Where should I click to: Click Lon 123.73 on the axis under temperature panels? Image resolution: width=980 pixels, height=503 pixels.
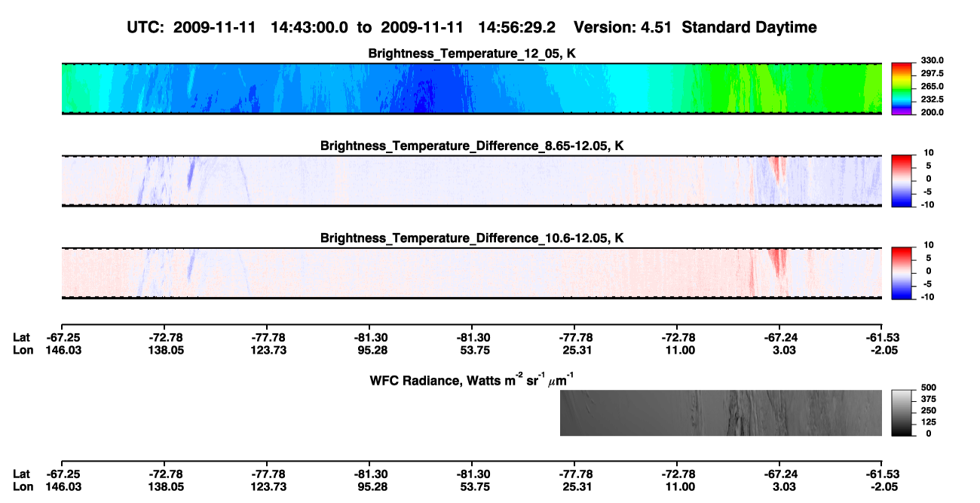(x=267, y=350)
